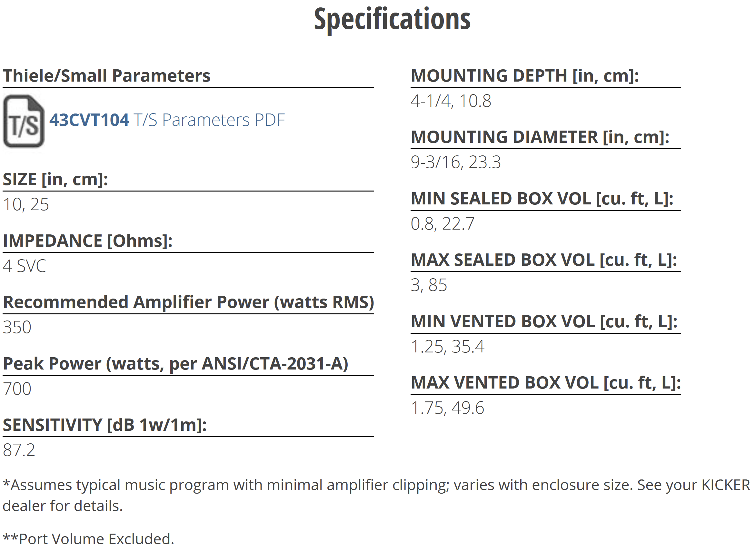Screen dimensions: 756x552
Task: Select the 4 SVC impedance value
Action: (x=25, y=266)
